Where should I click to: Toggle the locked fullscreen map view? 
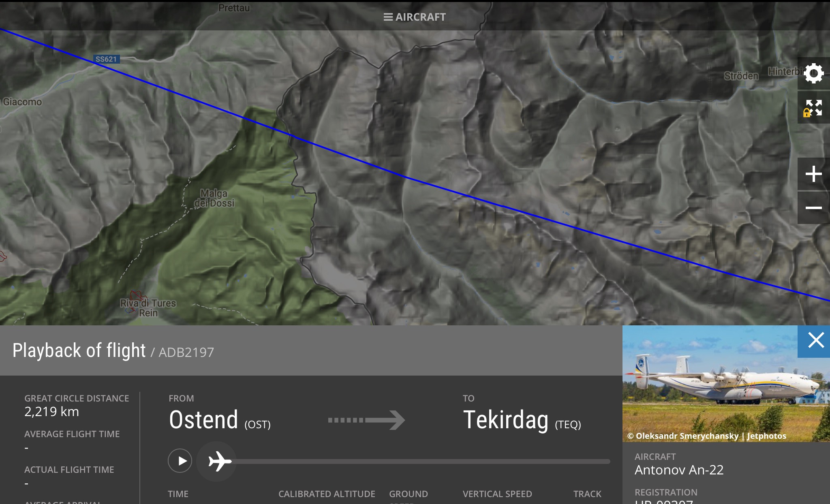813,108
